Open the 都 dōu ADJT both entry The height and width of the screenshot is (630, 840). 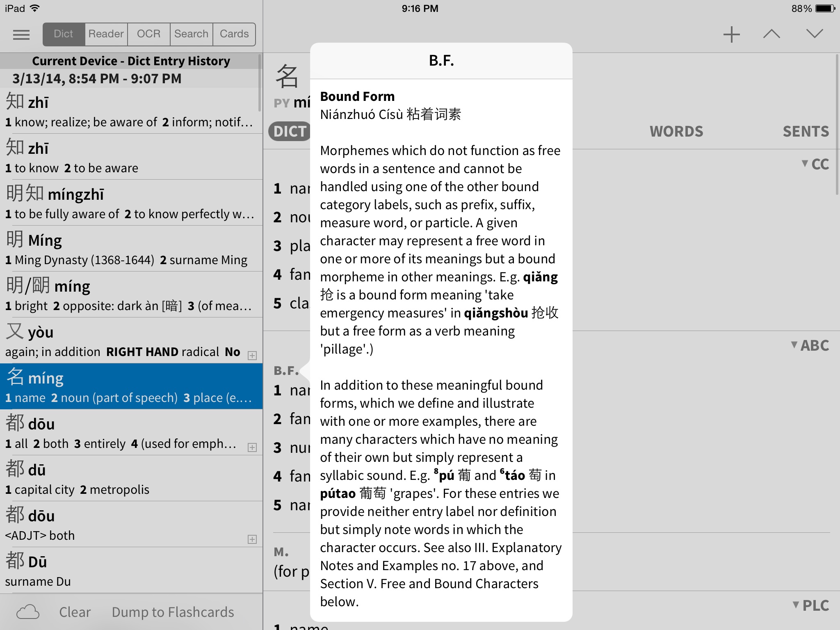coord(131,524)
